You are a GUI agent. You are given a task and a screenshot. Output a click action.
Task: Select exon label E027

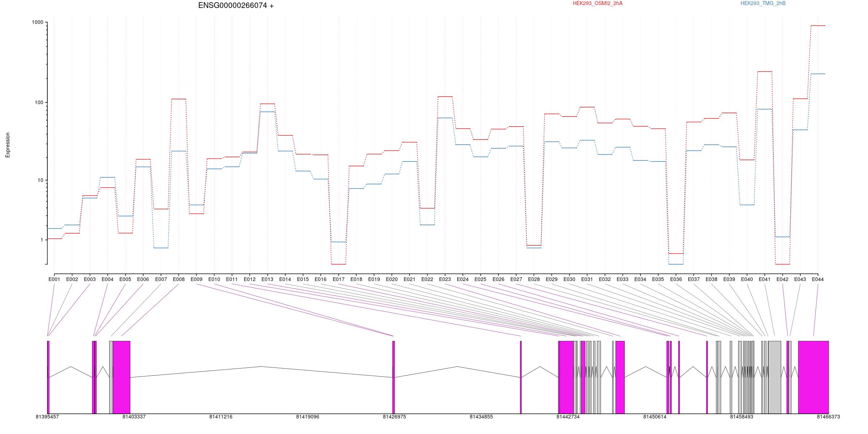click(x=516, y=279)
